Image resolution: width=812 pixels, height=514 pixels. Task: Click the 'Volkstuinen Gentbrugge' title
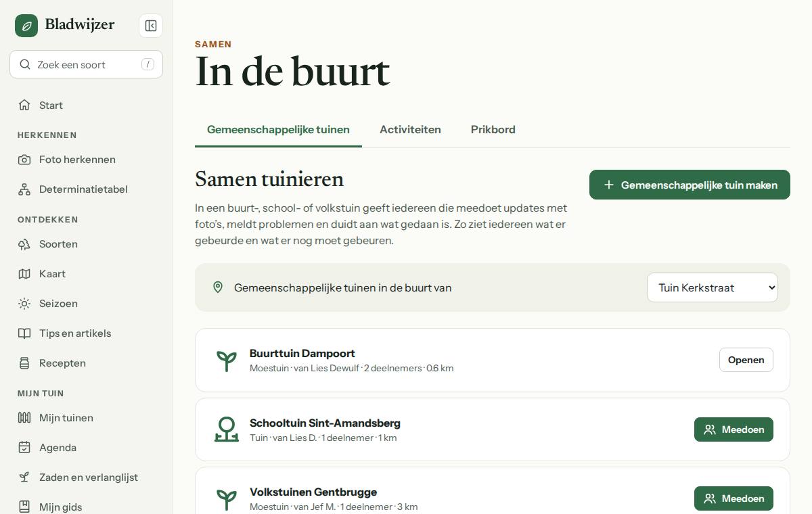click(313, 492)
